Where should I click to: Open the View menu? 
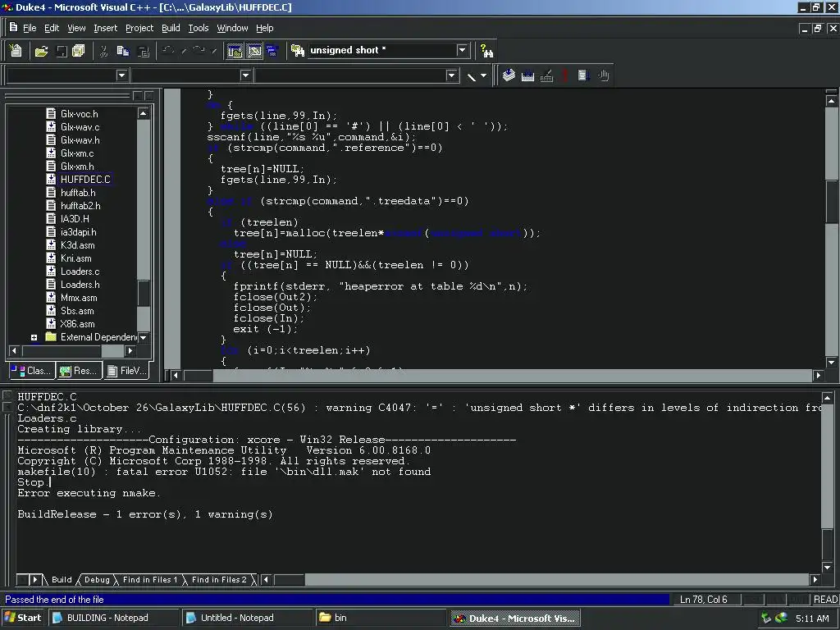[76, 28]
